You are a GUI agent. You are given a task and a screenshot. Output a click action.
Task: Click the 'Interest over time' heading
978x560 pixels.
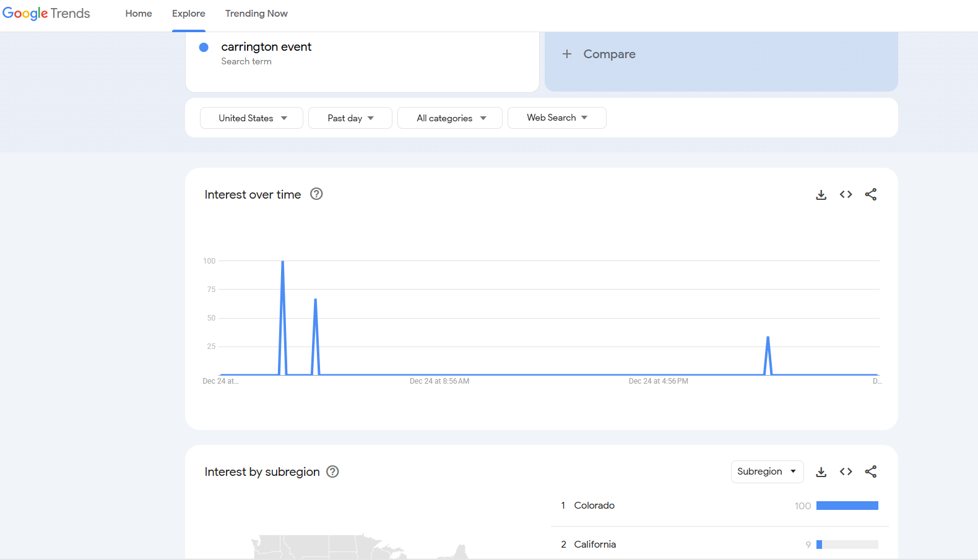253,194
